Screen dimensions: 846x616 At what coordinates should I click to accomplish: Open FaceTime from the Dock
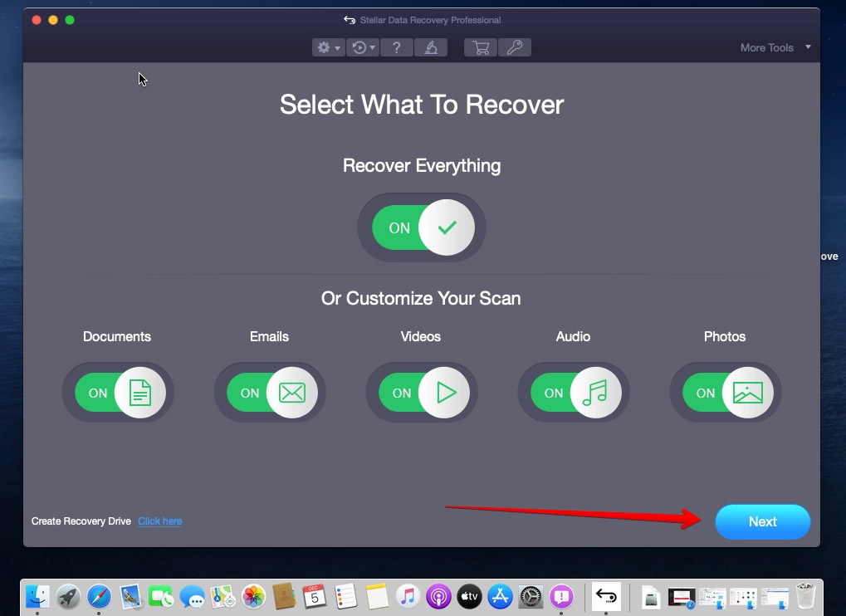[161, 597]
